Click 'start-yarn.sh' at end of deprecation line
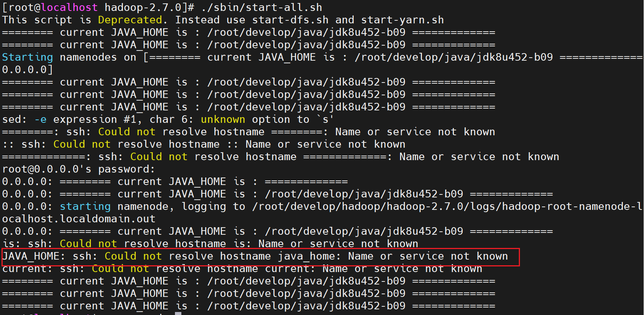The image size is (644, 315). [403, 20]
